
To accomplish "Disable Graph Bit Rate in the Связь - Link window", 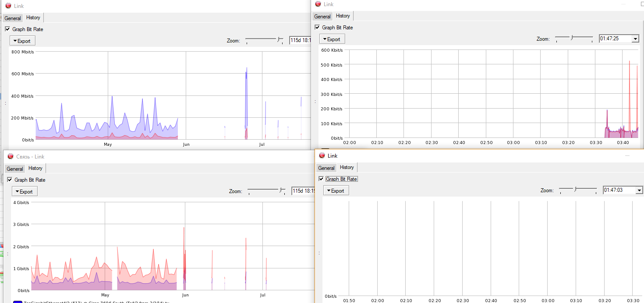I will pos(10,180).
